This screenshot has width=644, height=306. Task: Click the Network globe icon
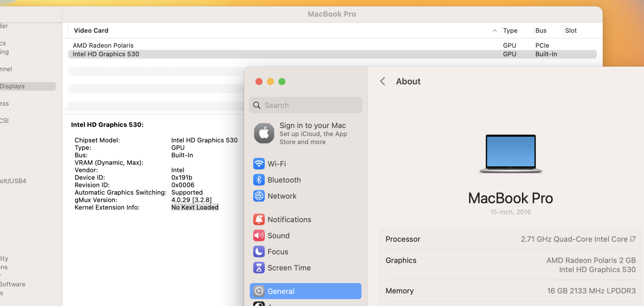[x=259, y=196]
